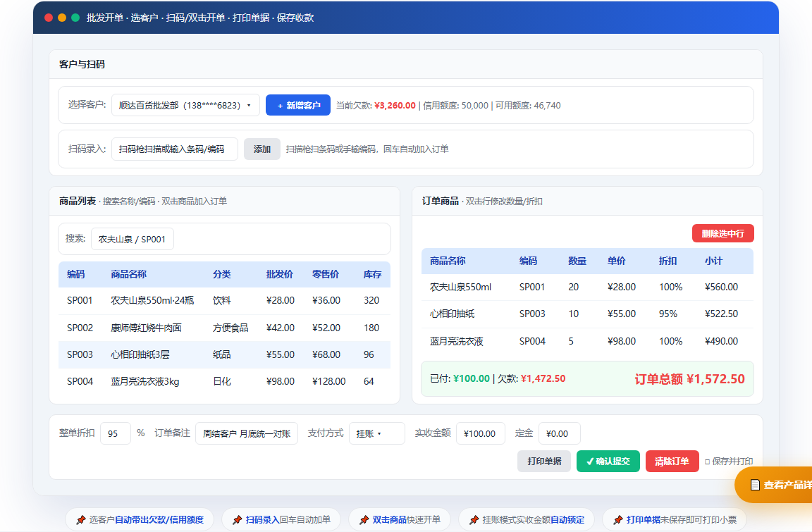This screenshot has height=532, width=812.
Task: Click the 打印单据 button
Action: tap(543, 461)
